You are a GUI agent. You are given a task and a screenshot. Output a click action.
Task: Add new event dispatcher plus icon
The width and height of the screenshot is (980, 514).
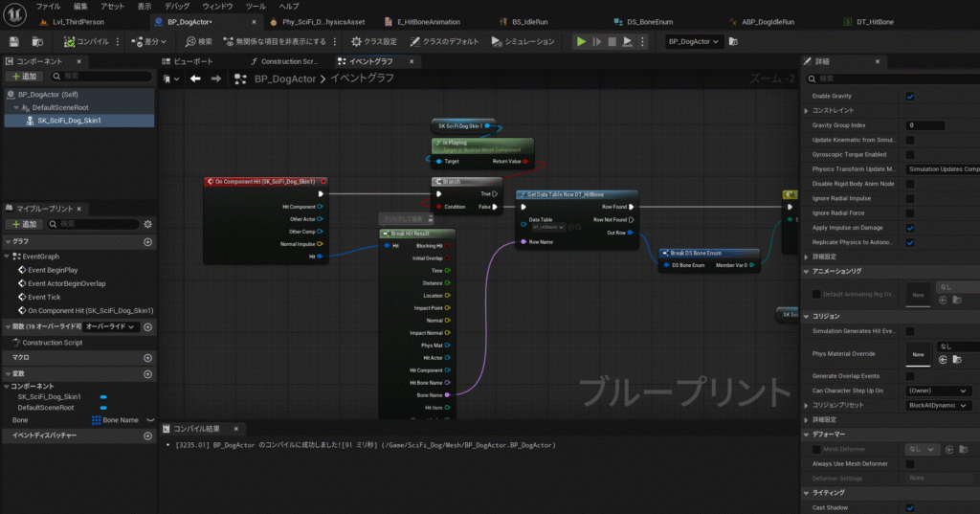147,436
